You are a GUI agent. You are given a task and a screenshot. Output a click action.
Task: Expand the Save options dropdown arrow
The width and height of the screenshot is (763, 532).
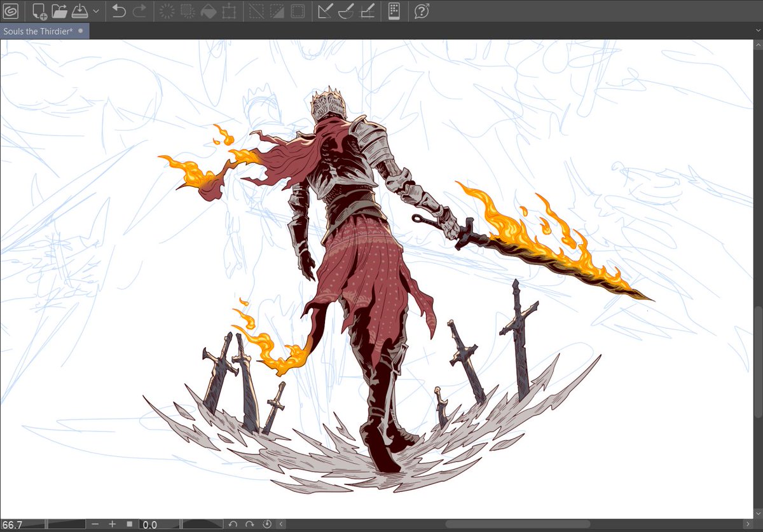[95, 11]
